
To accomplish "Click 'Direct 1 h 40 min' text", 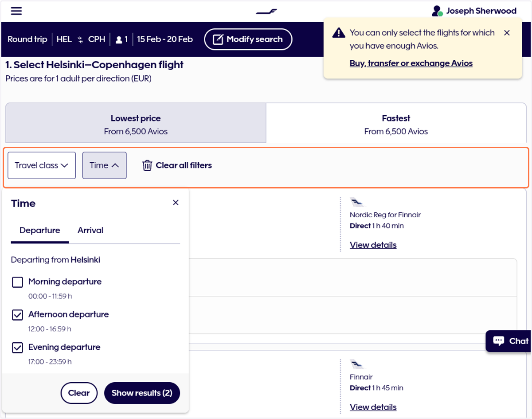I will coord(377,226).
